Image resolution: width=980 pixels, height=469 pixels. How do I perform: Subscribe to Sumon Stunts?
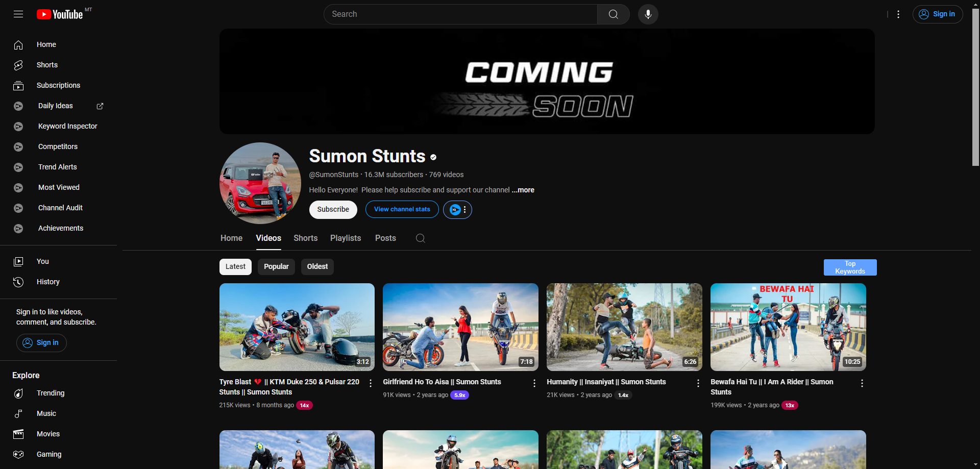pos(333,210)
